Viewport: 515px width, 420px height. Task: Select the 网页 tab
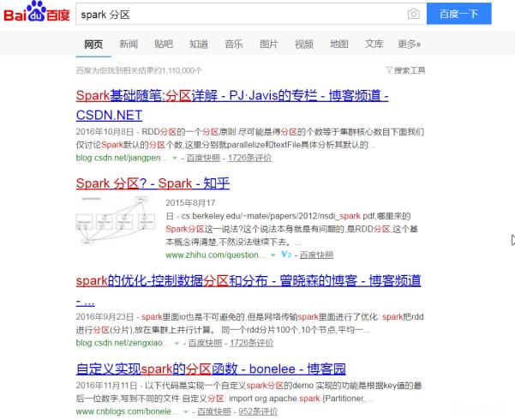[93, 44]
